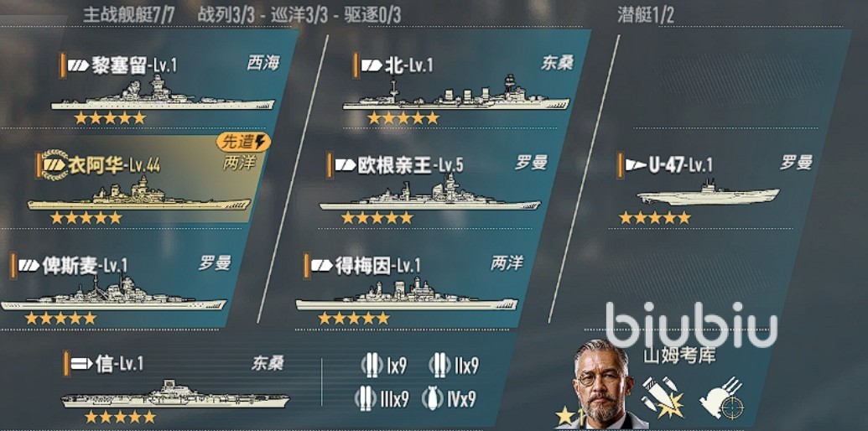868x431 pixels.
Task: Click the commander's turret crosshair skill icon
Action: (720, 397)
